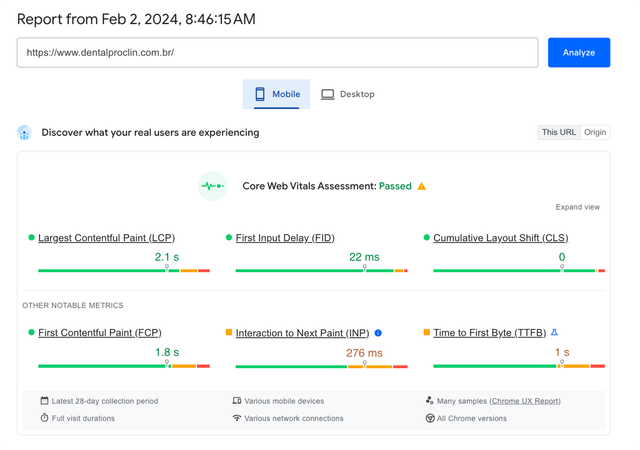Click the All Chrome versions text
The height and width of the screenshot is (450, 640).
(472, 418)
